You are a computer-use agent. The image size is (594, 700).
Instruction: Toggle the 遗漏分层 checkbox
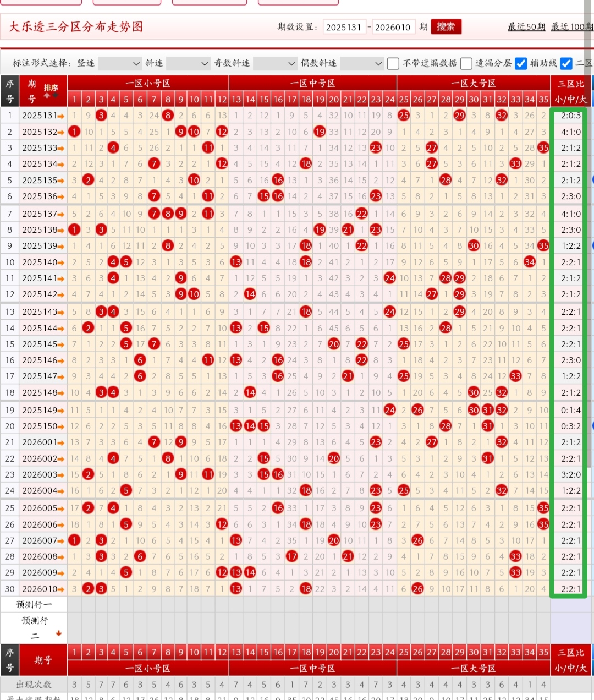click(466, 64)
